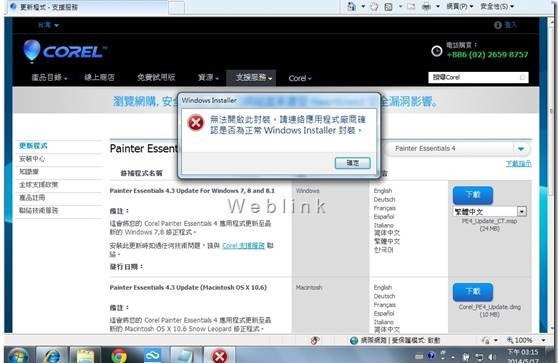Screen dimensions: 558x363
Task: Open the 台灣 region dropdown
Action: coord(48,25)
